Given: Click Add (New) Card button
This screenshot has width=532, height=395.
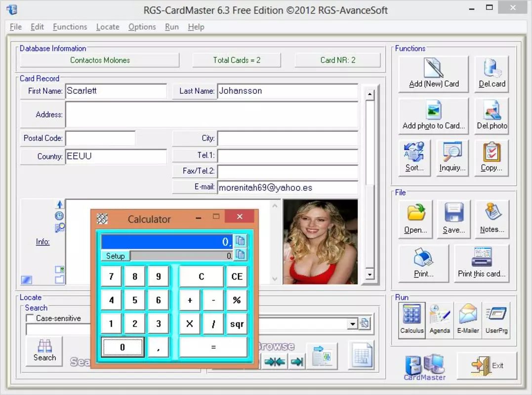Looking at the screenshot, I should click(x=433, y=74).
